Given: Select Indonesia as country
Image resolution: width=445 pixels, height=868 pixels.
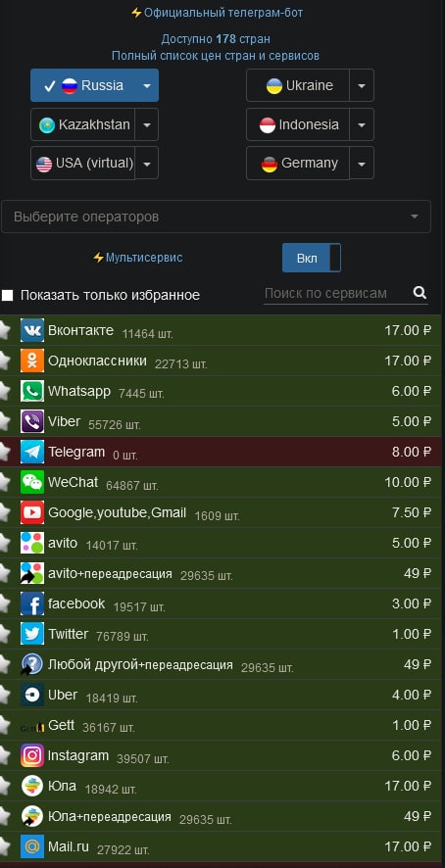Looking at the screenshot, I should click(x=298, y=124).
